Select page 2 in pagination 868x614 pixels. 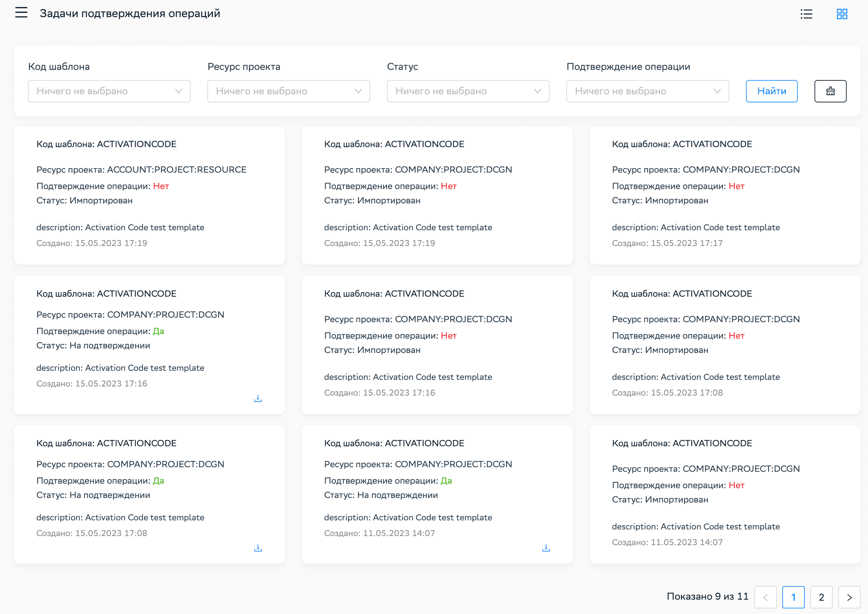coord(821,597)
